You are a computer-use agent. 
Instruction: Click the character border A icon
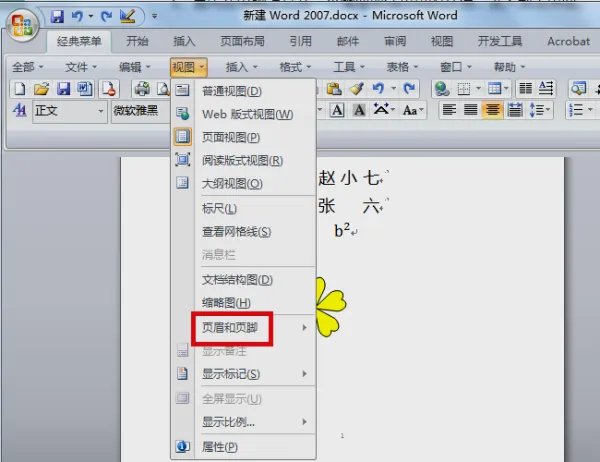(337, 111)
